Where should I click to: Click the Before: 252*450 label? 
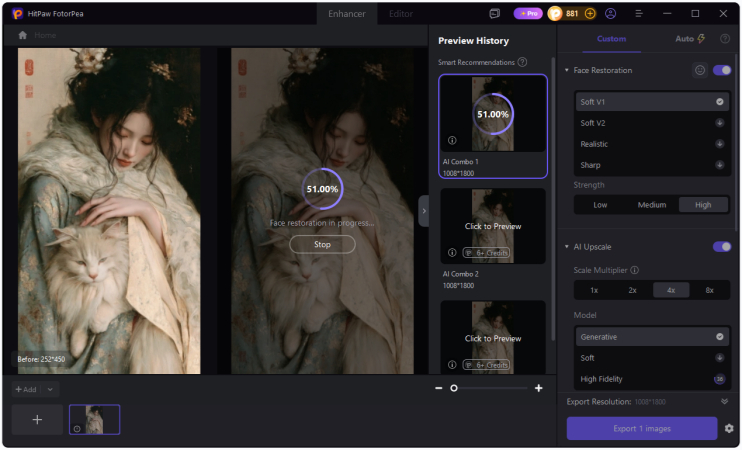click(41, 359)
